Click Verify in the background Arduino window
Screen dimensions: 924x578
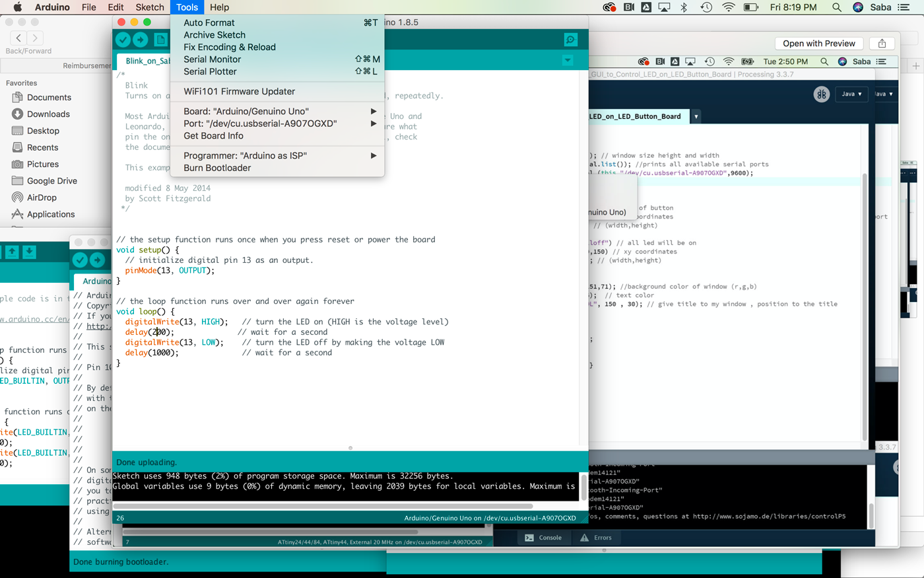coord(80,260)
